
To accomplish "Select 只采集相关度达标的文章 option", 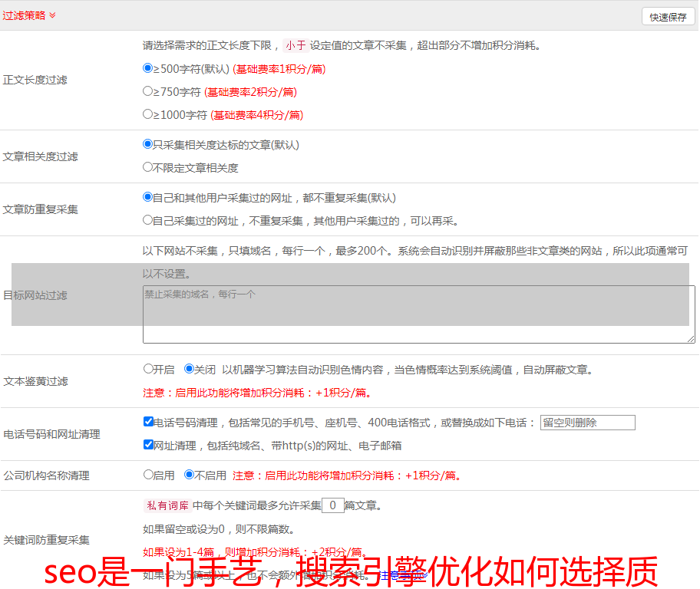I will 148,144.
